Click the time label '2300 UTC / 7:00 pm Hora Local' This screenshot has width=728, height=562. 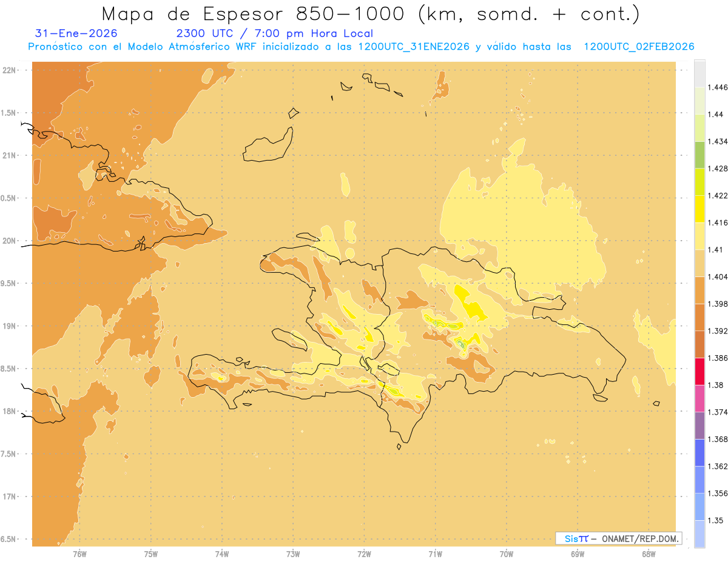274,34
